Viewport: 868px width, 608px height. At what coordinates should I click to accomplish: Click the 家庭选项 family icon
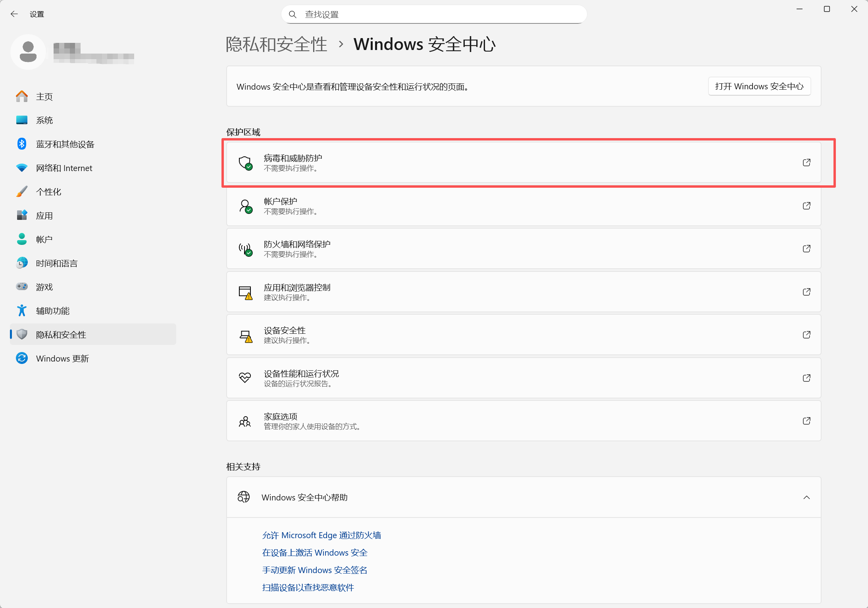click(x=245, y=421)
